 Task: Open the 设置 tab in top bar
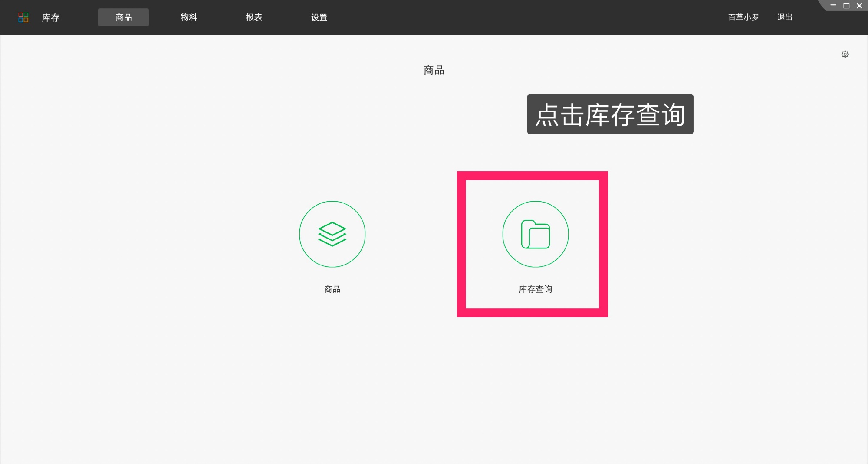[319, 17]
